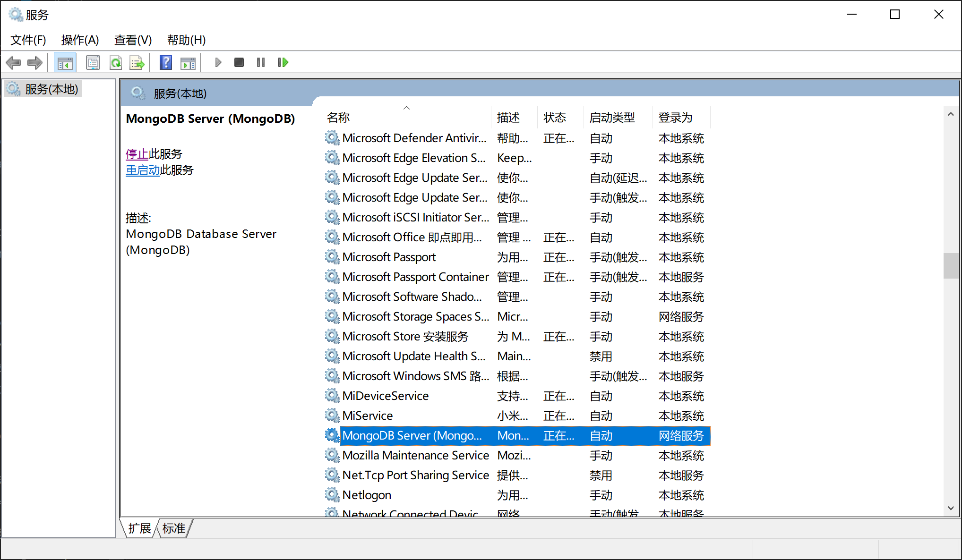Click the Refresh toolbar icon
Viewport: 962px width, 560px height.
point(116,62)
